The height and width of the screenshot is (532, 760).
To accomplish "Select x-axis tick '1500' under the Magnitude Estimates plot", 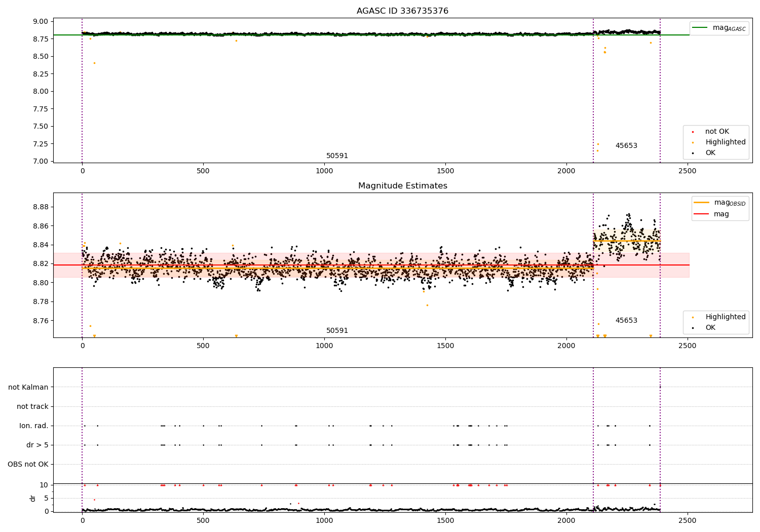I will tap(445, 346).
